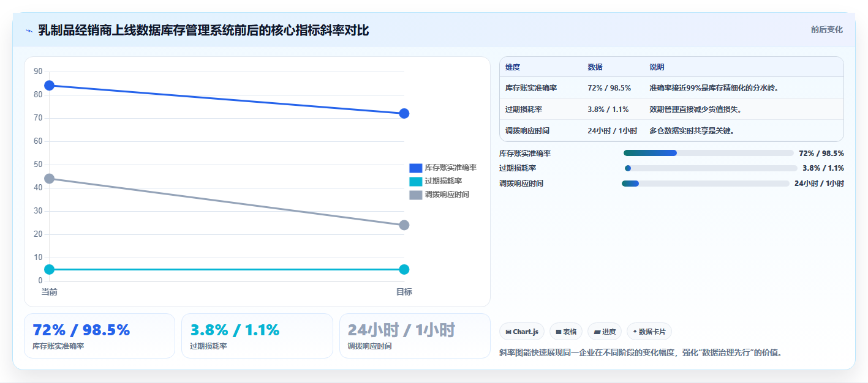Click gray data point at 当前 (44)
868x383 pixels.
(x=50, y=179)
